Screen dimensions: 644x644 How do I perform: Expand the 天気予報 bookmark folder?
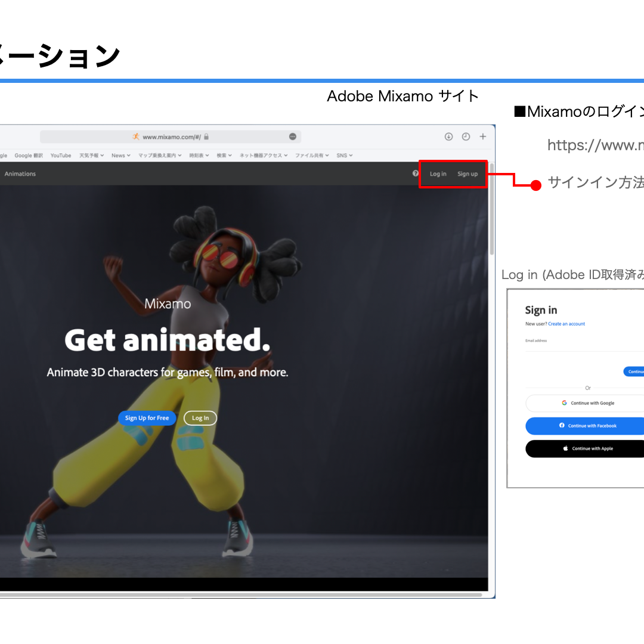(92, 156)
